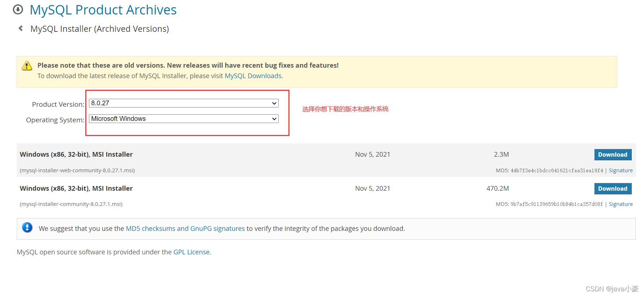Click the bold old versions warning text
Viewport: 644px width, 296px height.
point(188,65)
